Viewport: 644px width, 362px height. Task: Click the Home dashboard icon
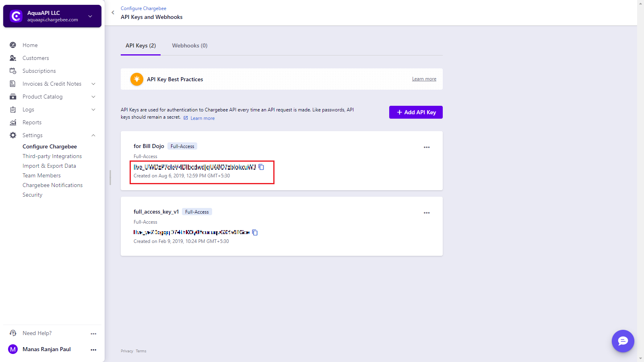[x=13, y=45]
